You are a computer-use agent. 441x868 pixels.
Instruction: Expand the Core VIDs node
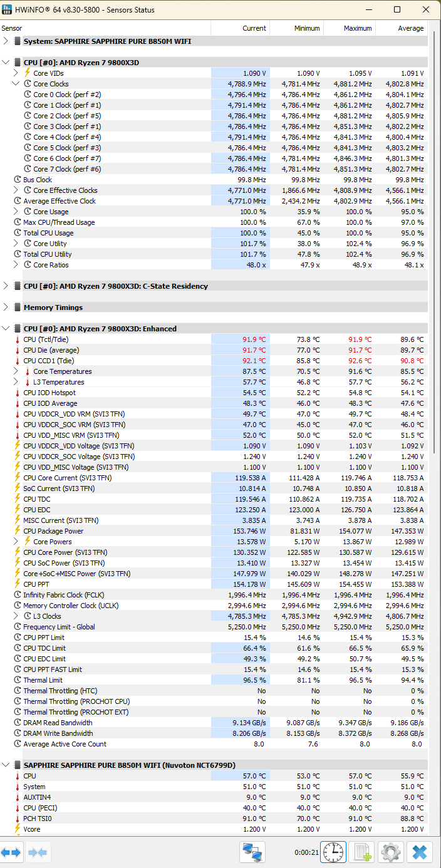tap(16, 73)
